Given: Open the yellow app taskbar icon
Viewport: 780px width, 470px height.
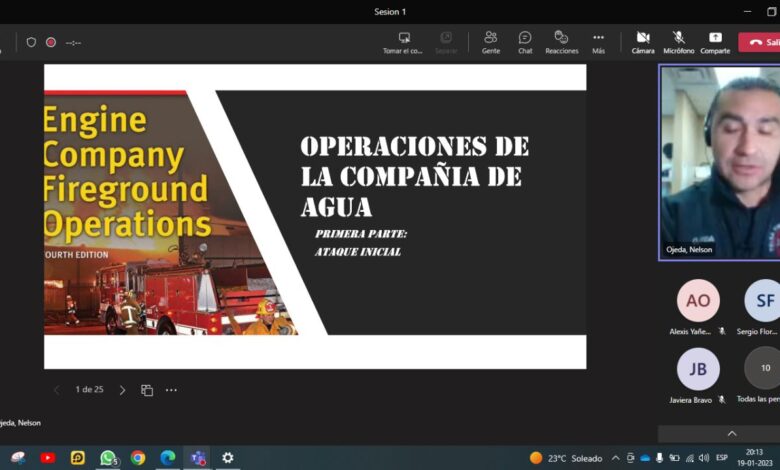Looking at the screenshot, I should pos(78,458).
